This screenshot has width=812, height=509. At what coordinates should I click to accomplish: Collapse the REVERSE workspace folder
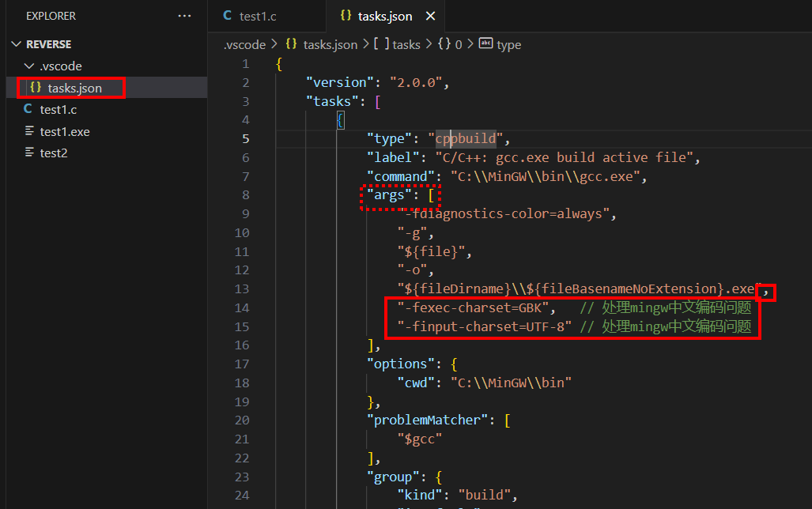[x=17, y=44]
